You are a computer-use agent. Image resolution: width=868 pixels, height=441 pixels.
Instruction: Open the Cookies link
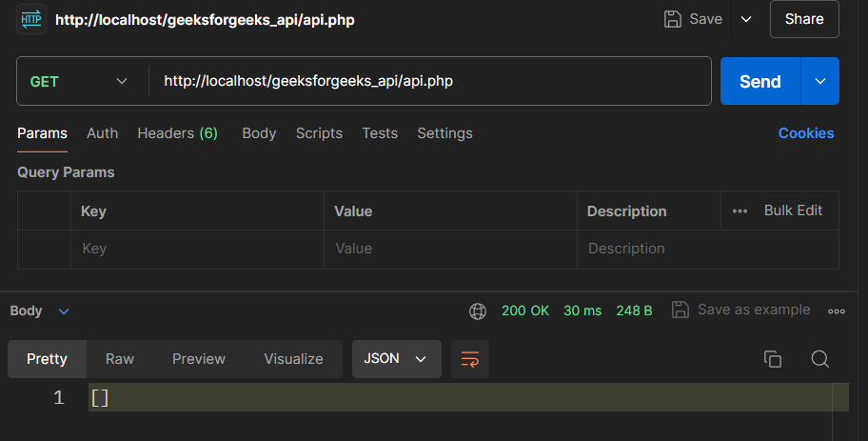coord(805,133)
